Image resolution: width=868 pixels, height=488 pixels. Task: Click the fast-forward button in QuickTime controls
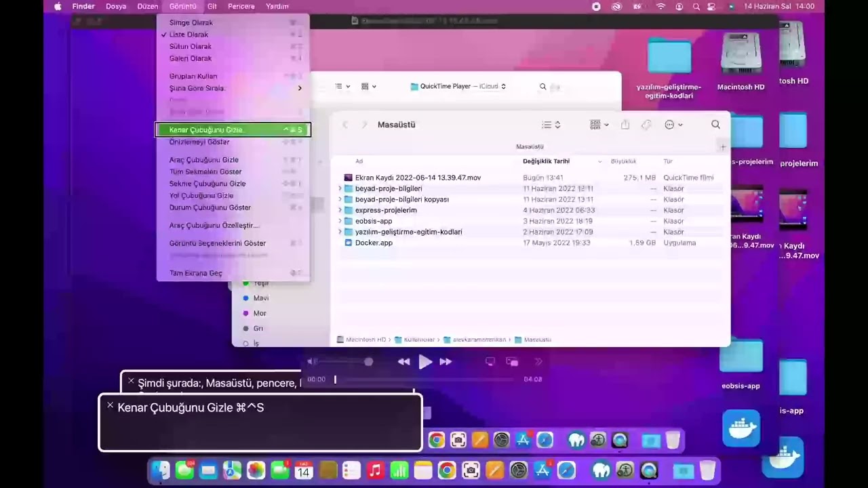pyautogui.click(x=446, y=362)
